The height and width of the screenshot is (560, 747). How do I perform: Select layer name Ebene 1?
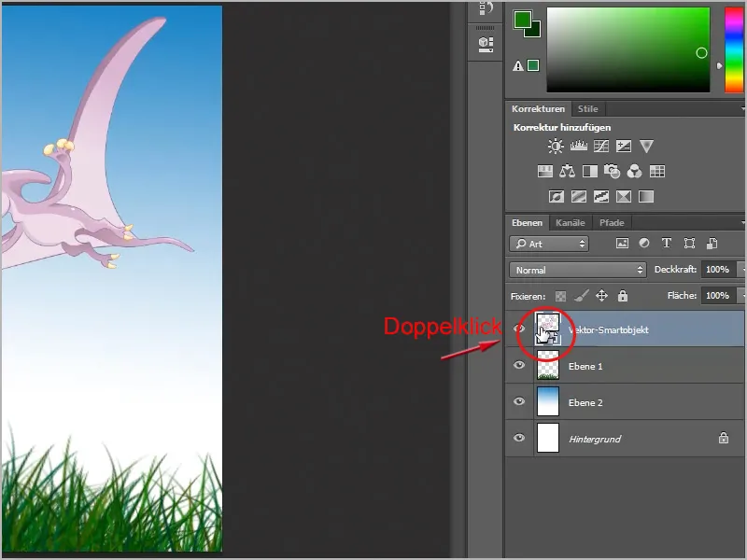585,366
